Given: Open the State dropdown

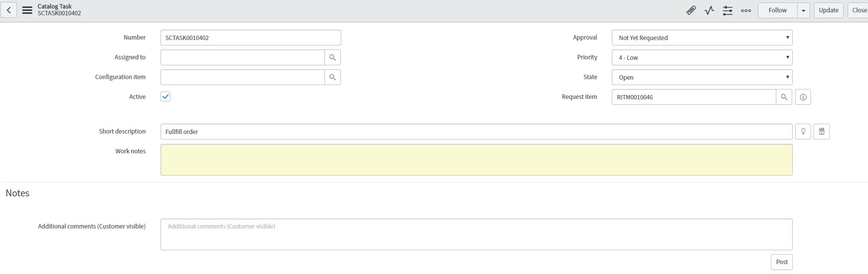Looking at the screenshot, I should (702, 77).
